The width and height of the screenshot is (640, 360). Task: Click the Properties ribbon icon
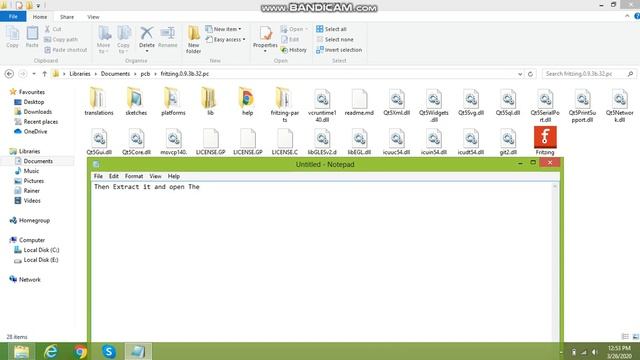[265, 38]
